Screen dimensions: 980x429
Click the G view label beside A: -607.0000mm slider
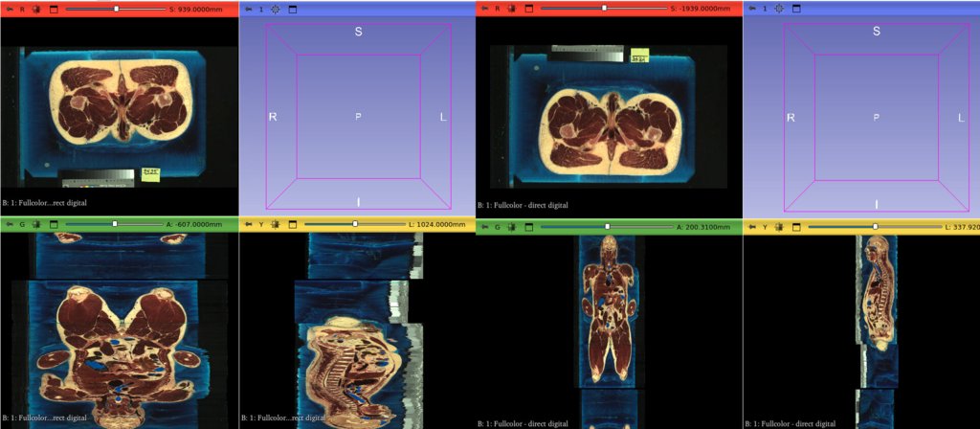(23, 224)
